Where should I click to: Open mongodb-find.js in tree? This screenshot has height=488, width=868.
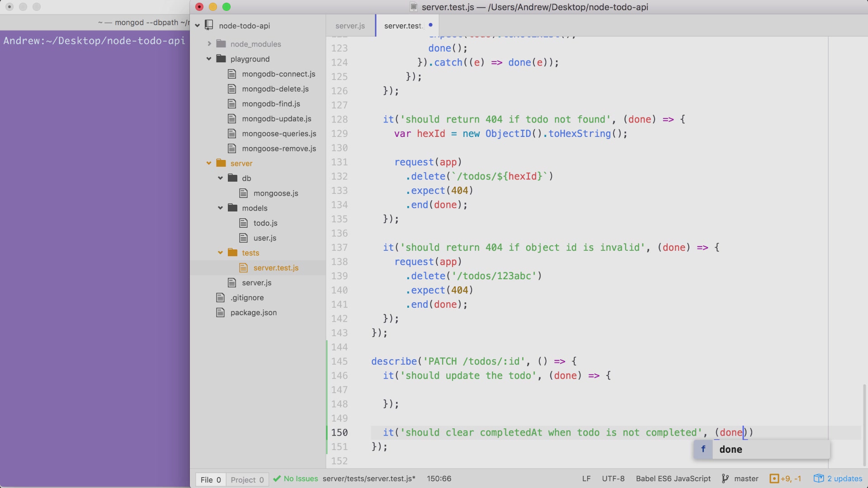(271, 103)
